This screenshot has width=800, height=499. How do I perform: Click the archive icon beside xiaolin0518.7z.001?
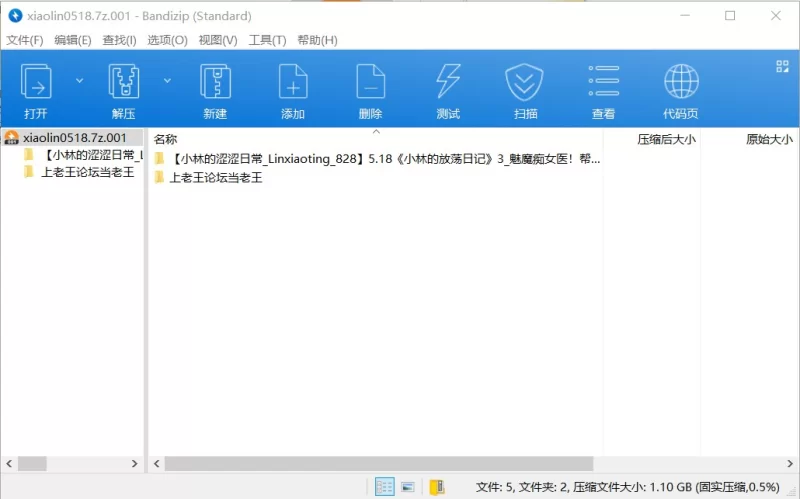[x=11, y=137]
